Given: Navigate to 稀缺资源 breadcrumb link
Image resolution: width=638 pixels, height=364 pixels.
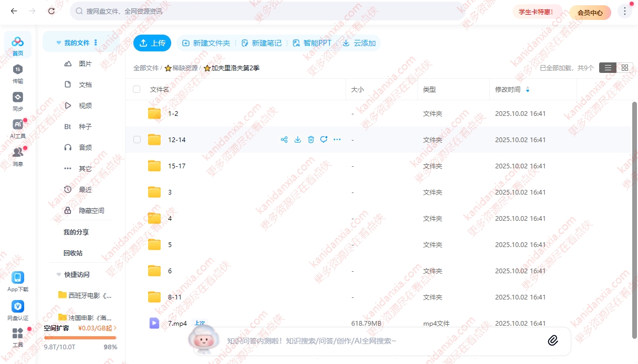Looking at the screenshot, I should click(185, 68).
